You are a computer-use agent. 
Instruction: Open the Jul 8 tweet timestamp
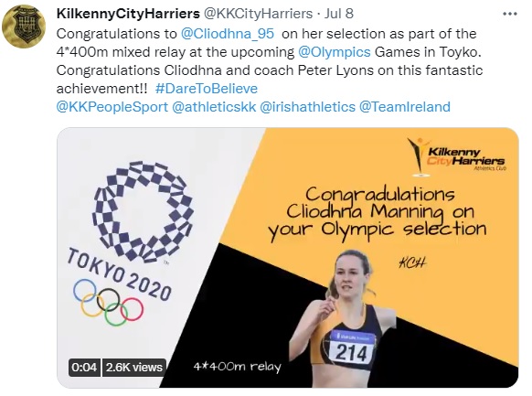[x=339, y=14]
